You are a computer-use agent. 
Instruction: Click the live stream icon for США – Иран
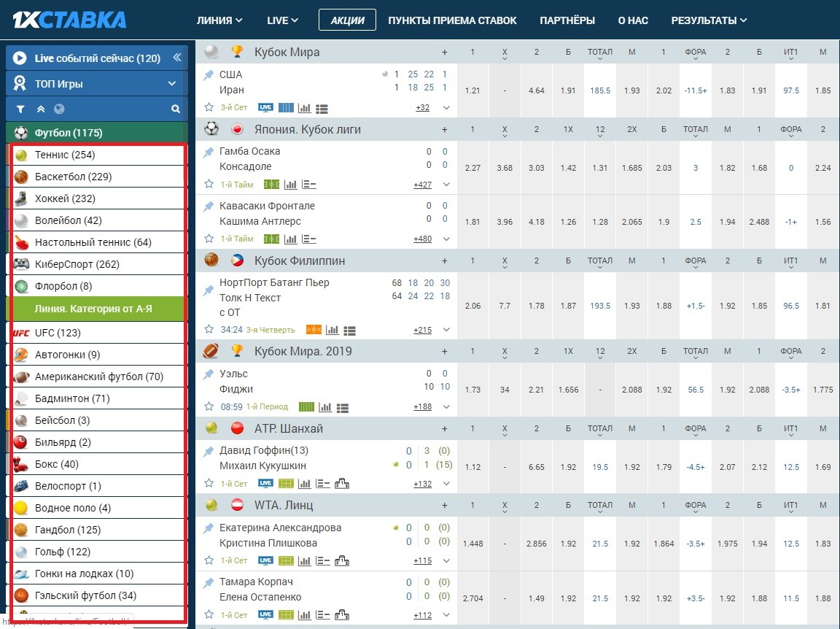[265, 107]
